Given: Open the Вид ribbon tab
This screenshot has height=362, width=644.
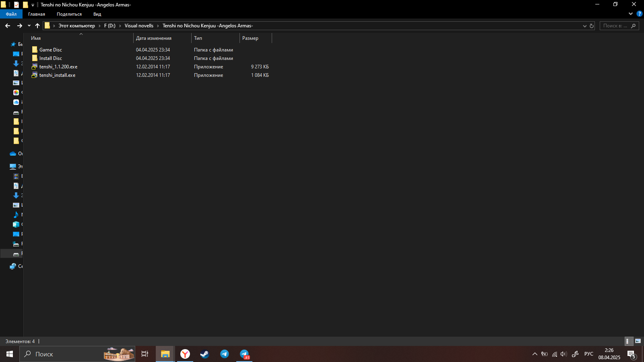Looking at the screenshot, I should pyautogui.click(x=97, y=14).
